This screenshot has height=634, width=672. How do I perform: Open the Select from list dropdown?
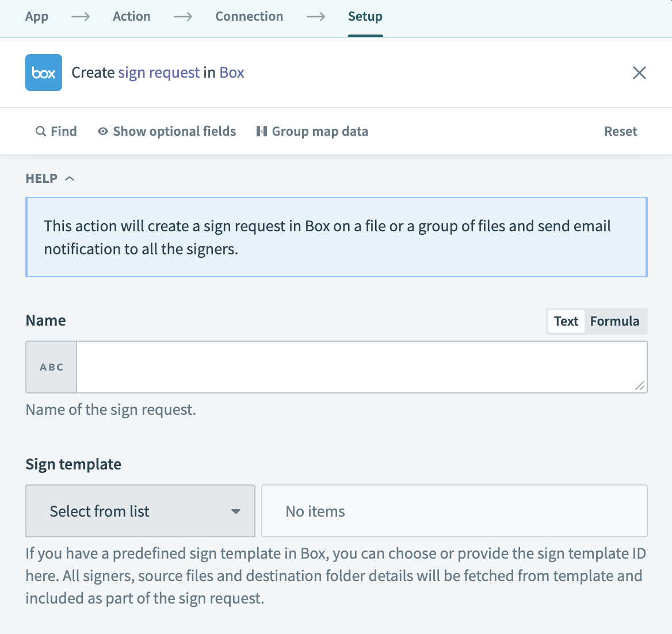[140, 511]
